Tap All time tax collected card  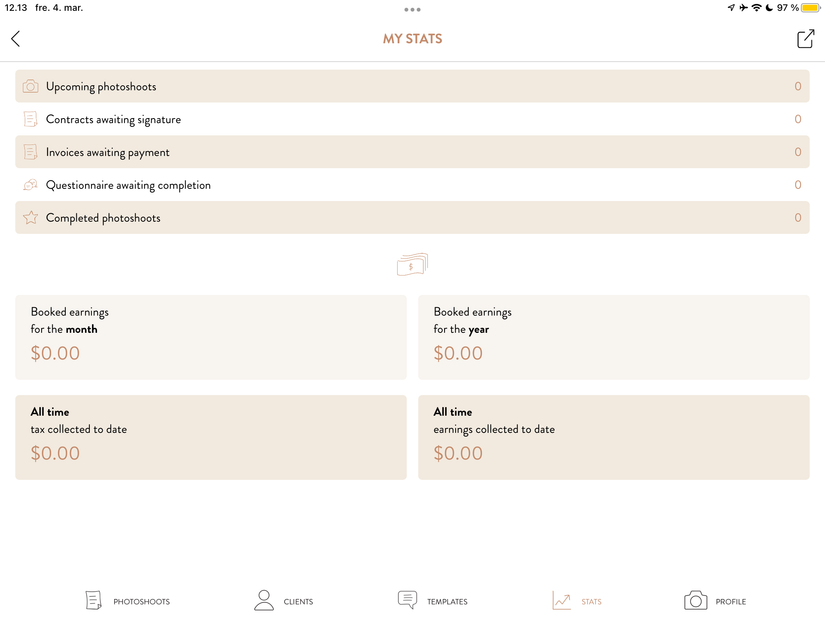point(210,437)
